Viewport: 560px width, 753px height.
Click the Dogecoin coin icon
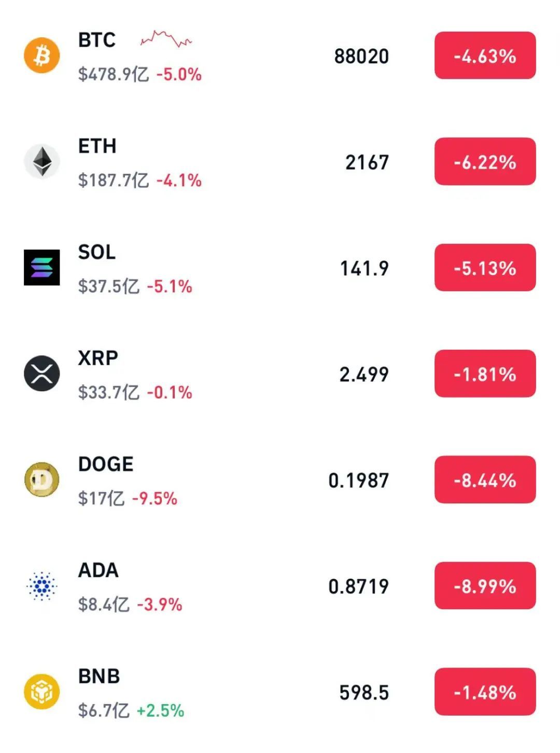point(42,480)
